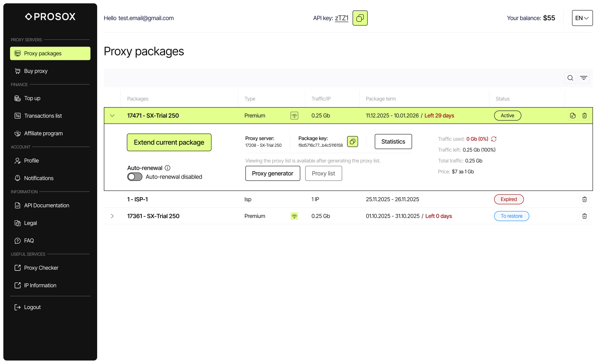Click the refresh icon next to traffic used

click(494, 139)
